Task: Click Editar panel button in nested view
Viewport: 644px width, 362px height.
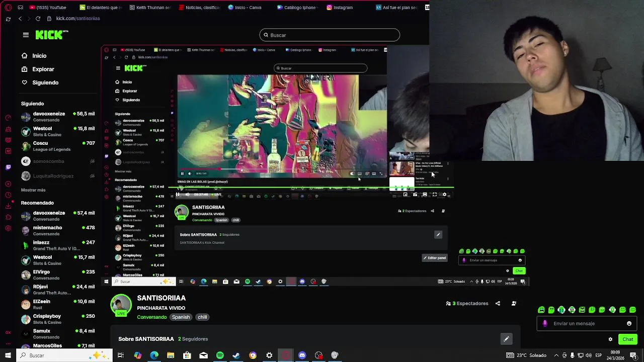Action: (x=434, y=258)
